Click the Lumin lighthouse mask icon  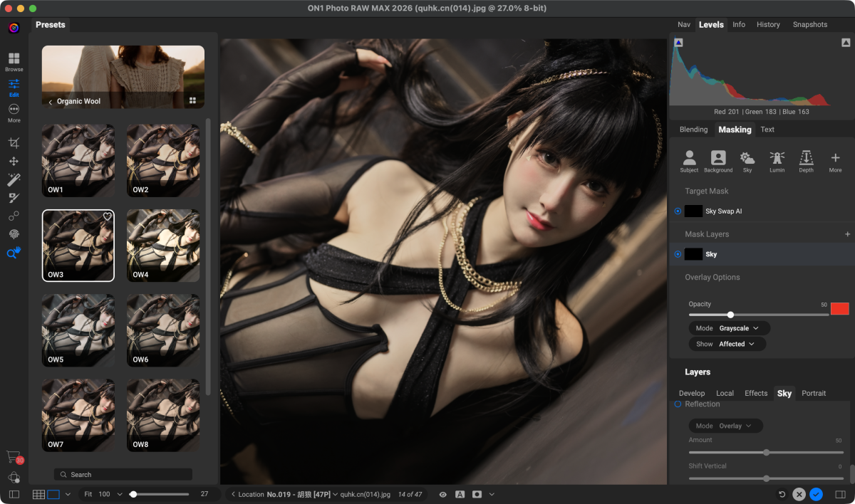(777, 161)
